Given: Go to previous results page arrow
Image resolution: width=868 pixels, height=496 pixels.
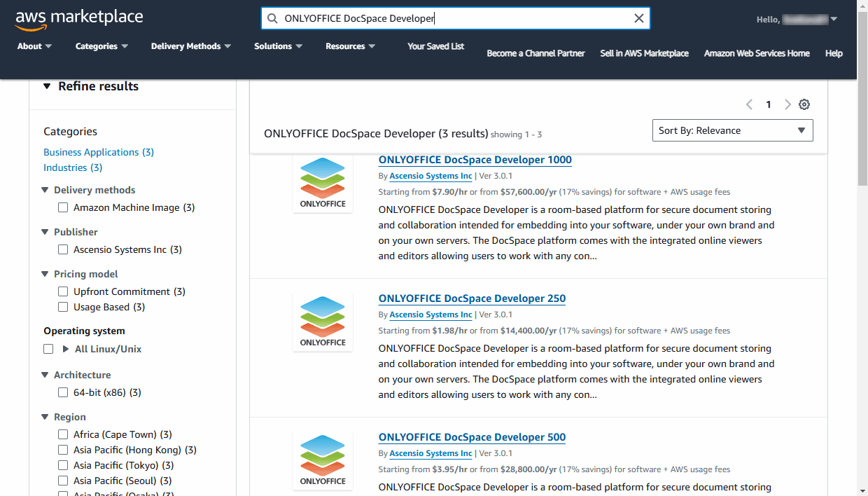Looking at the screenshot, I should coord(749,104).
